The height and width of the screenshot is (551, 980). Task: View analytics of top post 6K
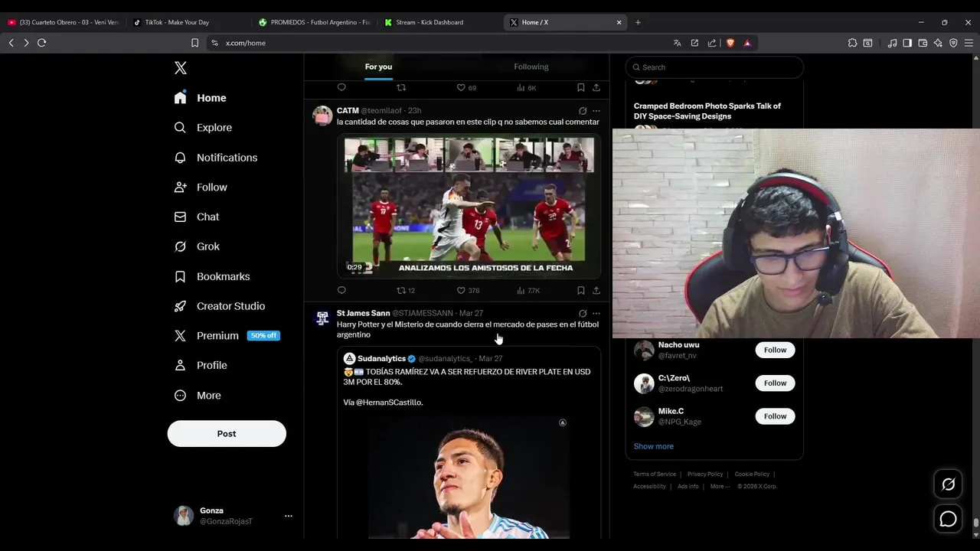527,88
